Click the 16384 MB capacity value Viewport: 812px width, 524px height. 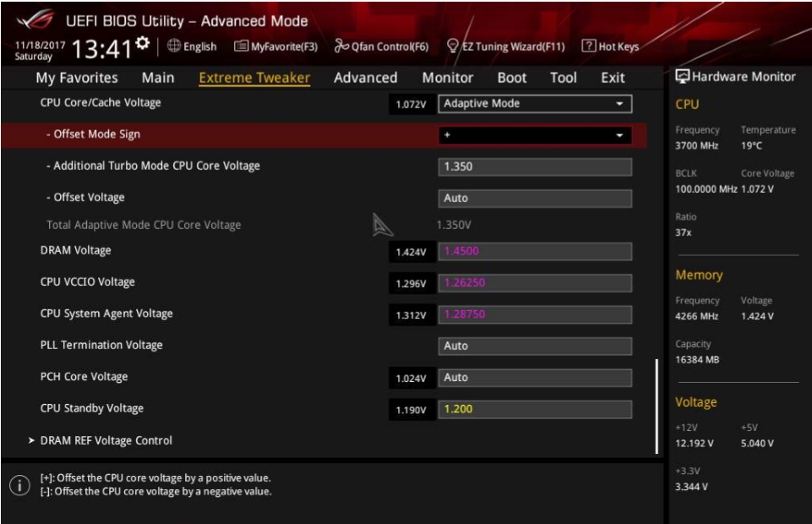(697, 359)
